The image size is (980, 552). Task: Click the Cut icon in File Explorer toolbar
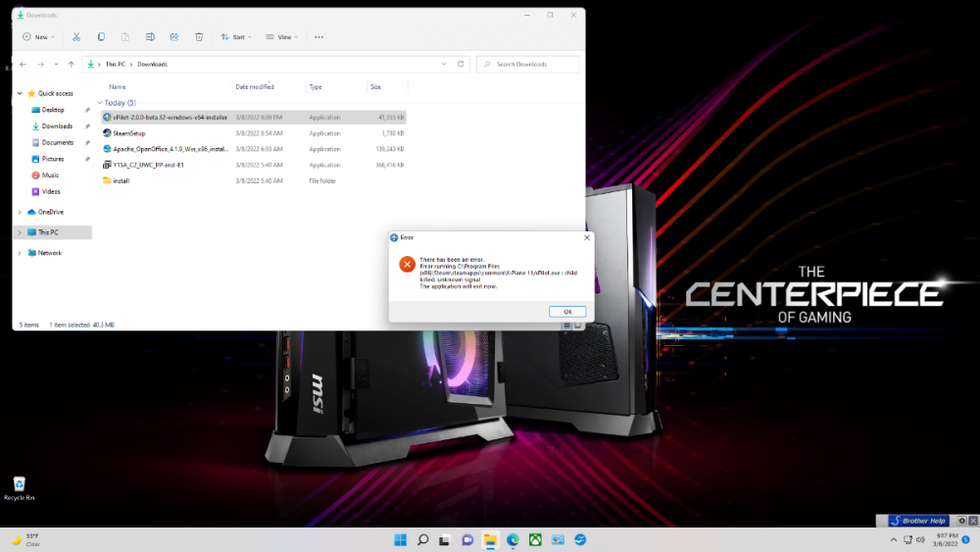click(76, 37)
